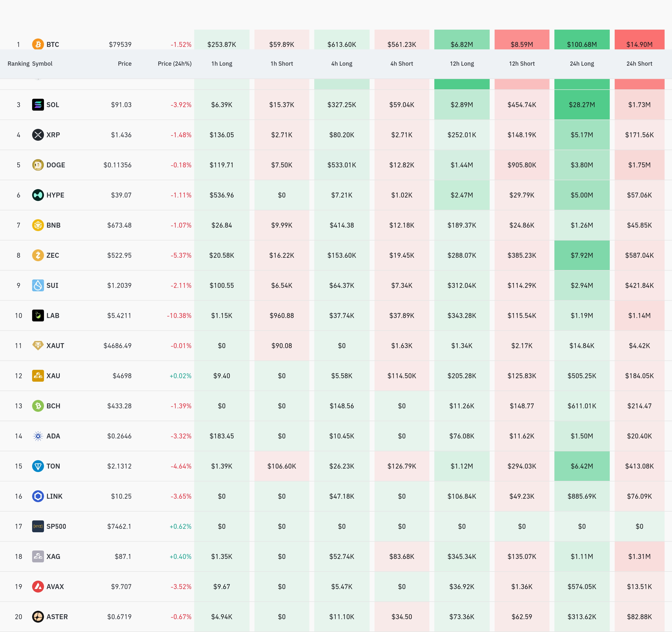This screenshot has height=632, width=672.
Task: Select BTC 24h Short cell $14.90M
Action: tap(640, 39)
